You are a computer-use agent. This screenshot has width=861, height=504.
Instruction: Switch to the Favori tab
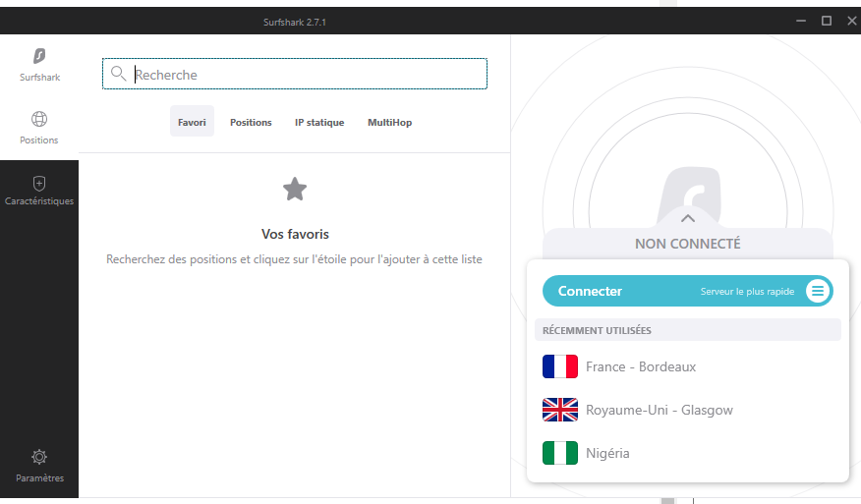tap(192, 122)
